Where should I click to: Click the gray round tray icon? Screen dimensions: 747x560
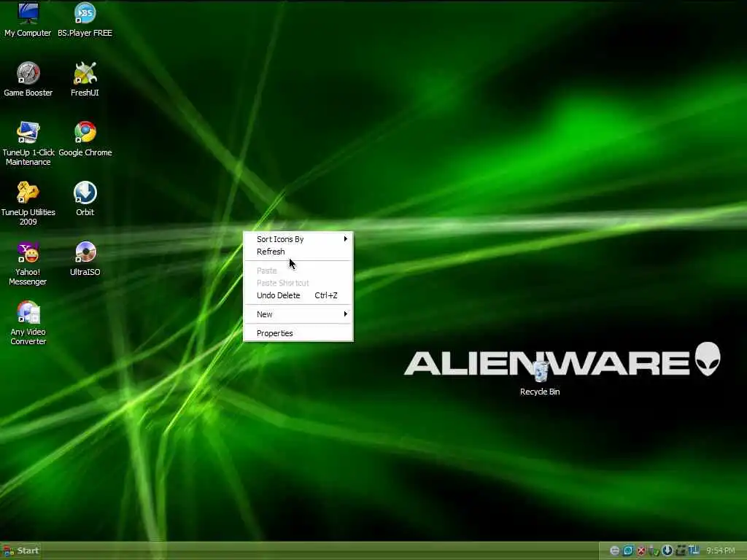tap(614, 551)
